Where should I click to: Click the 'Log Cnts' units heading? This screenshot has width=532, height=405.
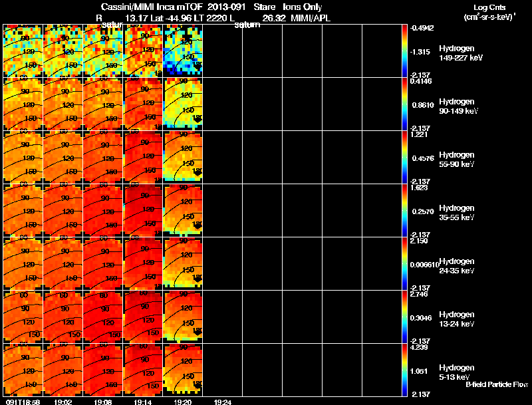(x=489, y=7)
